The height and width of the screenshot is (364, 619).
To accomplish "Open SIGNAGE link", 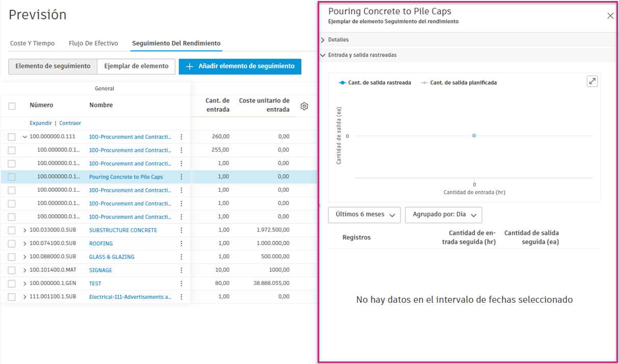I will 100,270.
